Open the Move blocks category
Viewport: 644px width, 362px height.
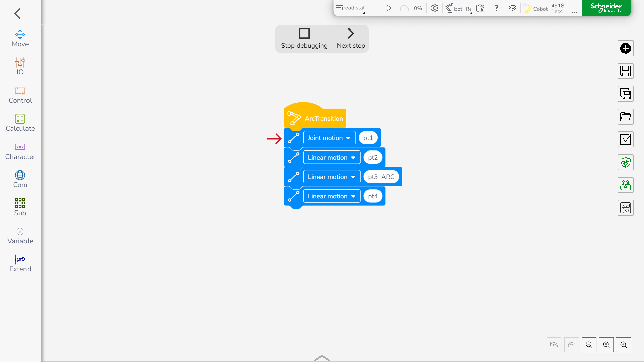click(x=20, y=39)
